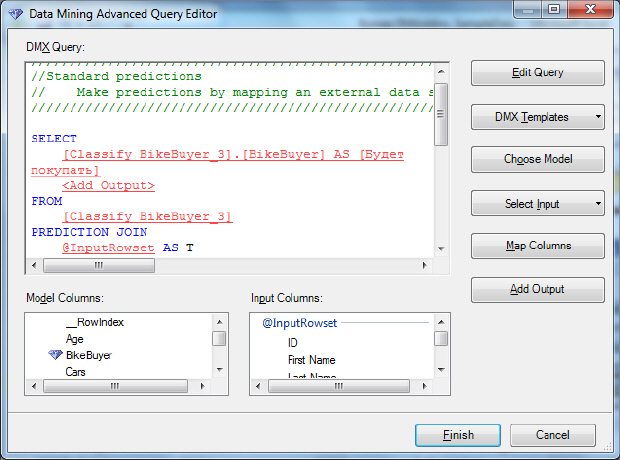Click the DMX Query horizontal scrollbar thumb

point(99,265)
